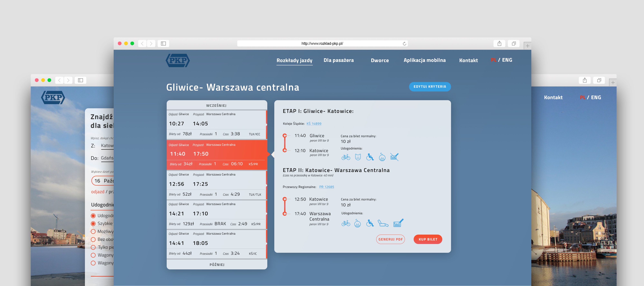
Task: Click the share icon in front browser toolbar
Action: coord(499,44)
